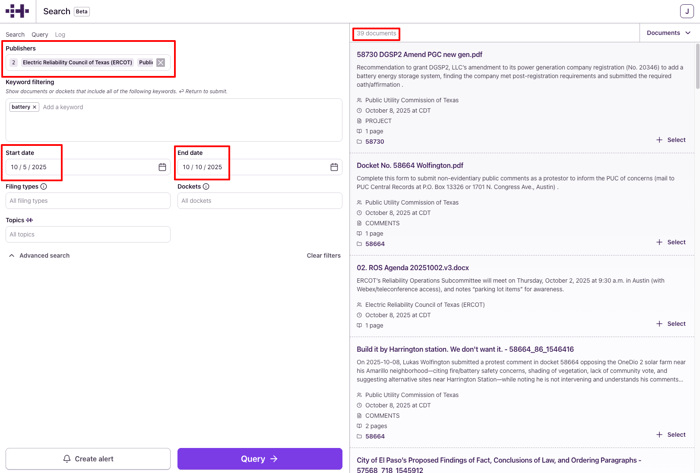Click the app logo in top-left corner
700x473 pixels.
(18, 11)
